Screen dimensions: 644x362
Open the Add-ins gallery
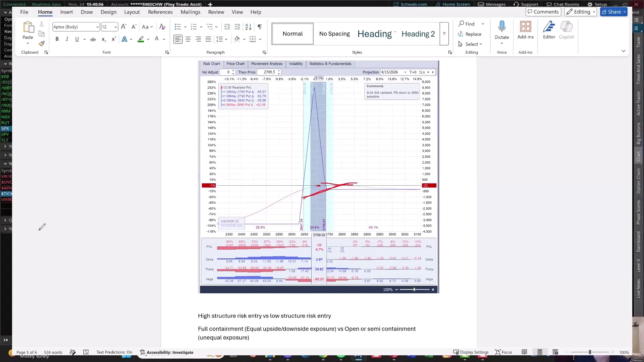(x=526, y=30)
